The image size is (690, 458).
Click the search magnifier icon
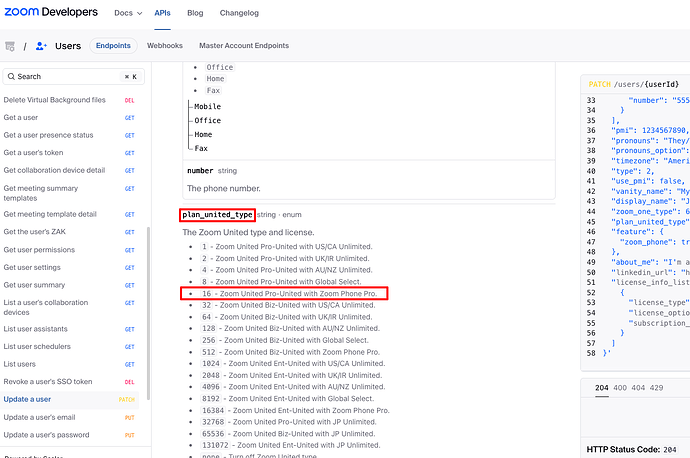pyautogui.click(x=11, y=77)
